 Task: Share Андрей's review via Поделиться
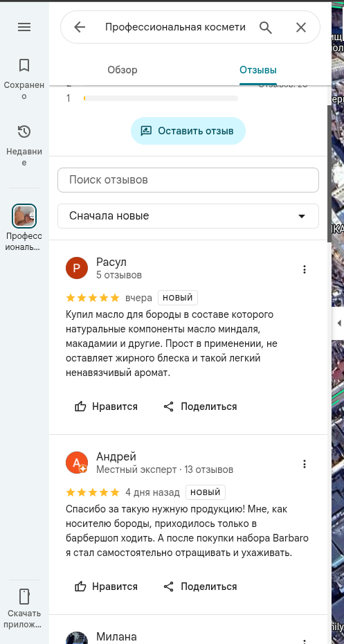pos(200,587)
